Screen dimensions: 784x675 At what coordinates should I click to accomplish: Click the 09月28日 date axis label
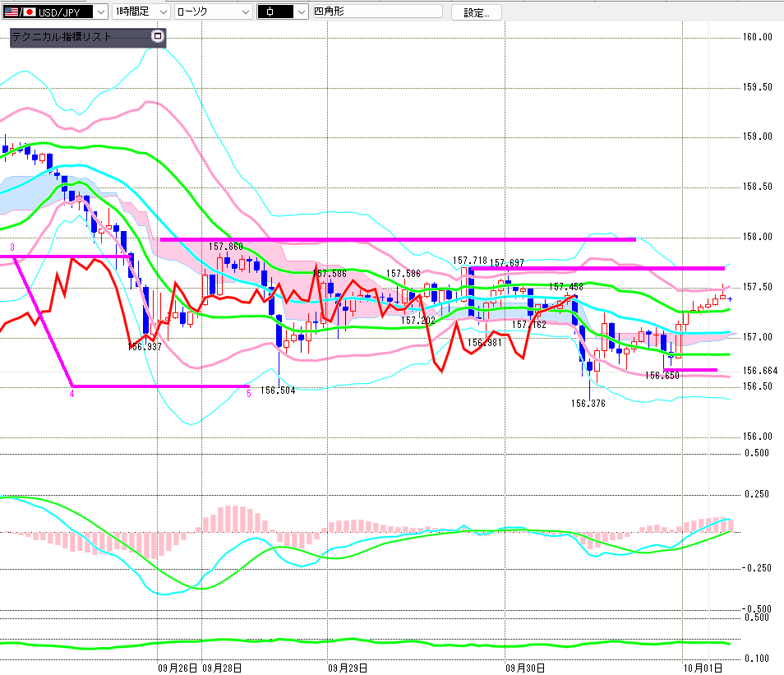[x=223, y=668]
